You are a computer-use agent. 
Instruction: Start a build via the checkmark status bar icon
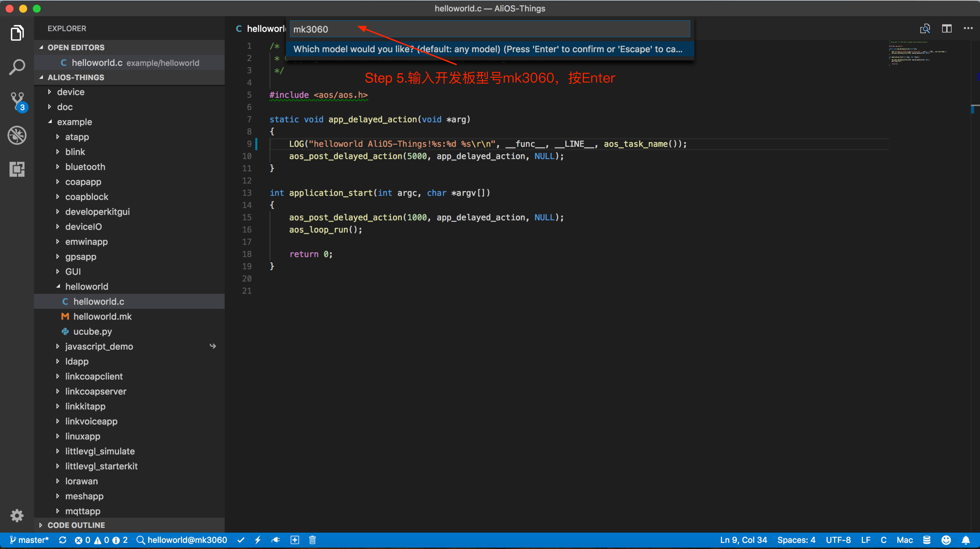coord(241,540)
